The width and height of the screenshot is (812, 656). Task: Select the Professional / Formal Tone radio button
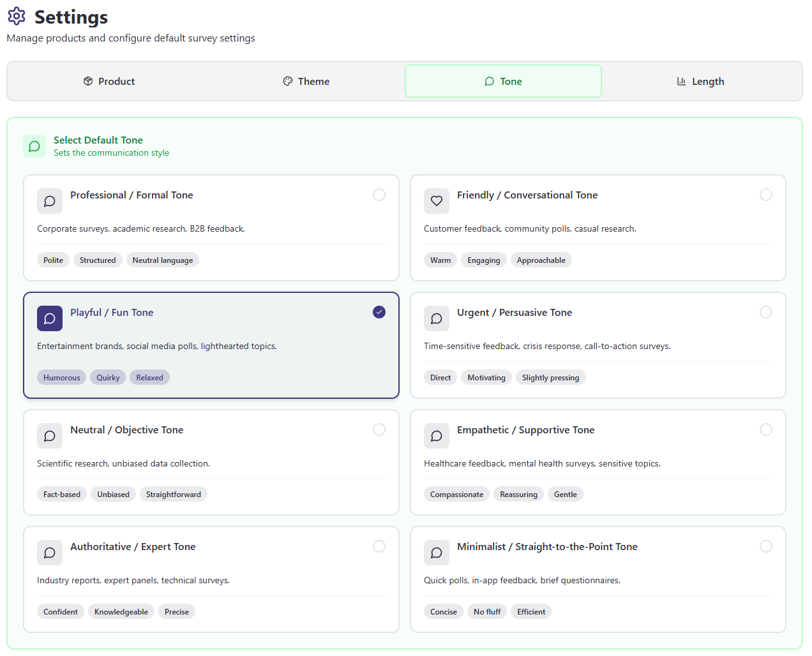pyautogui.click(x=379, y=195)
